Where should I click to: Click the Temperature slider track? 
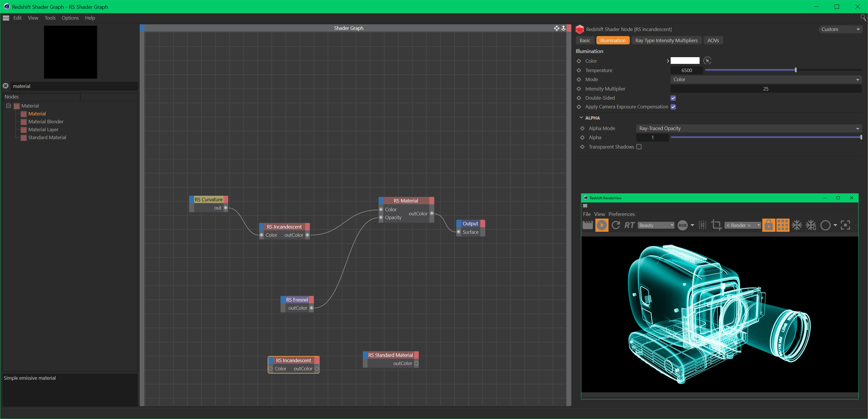(x=783, y=70)
